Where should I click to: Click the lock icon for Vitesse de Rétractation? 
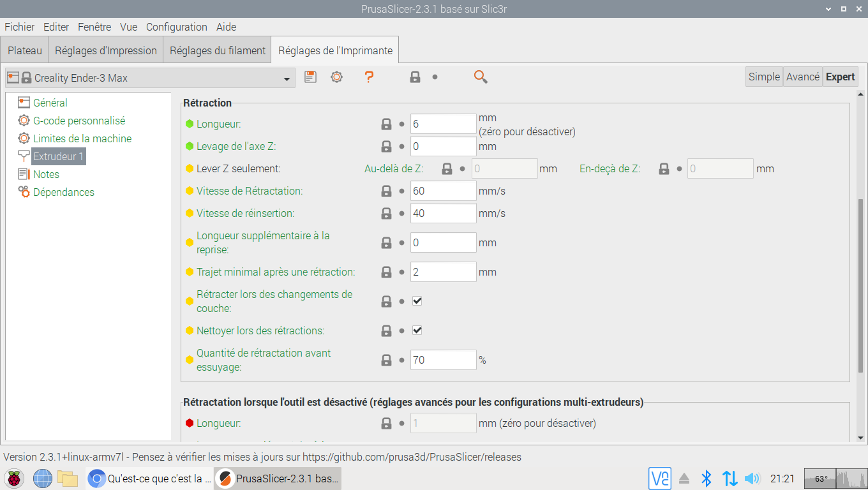click(386, 191)
